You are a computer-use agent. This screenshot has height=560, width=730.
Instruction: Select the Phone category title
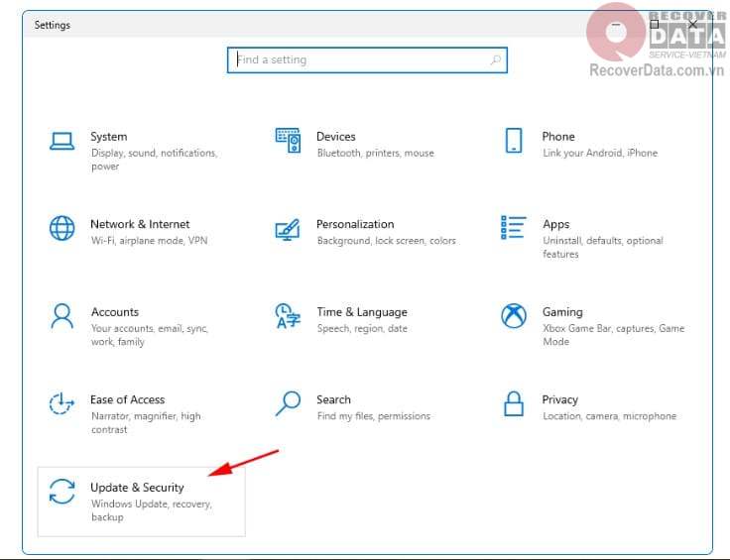(558, 136)
